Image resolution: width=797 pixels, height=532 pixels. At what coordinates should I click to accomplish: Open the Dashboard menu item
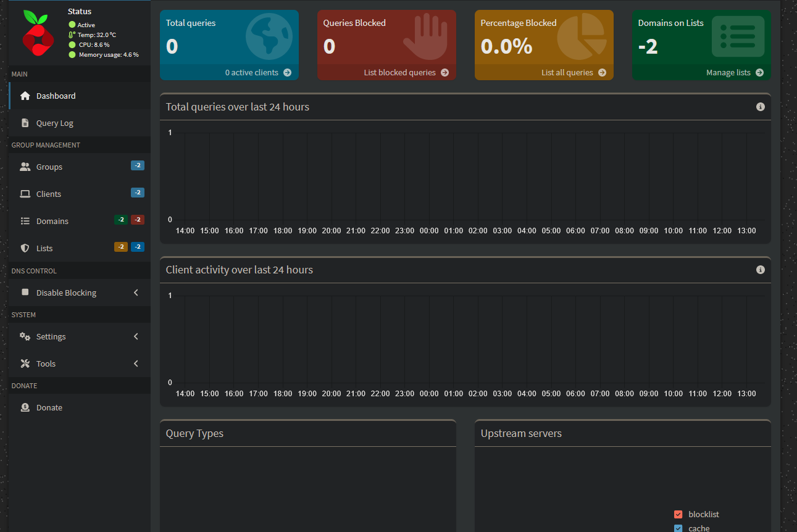[x=80, y=96]
